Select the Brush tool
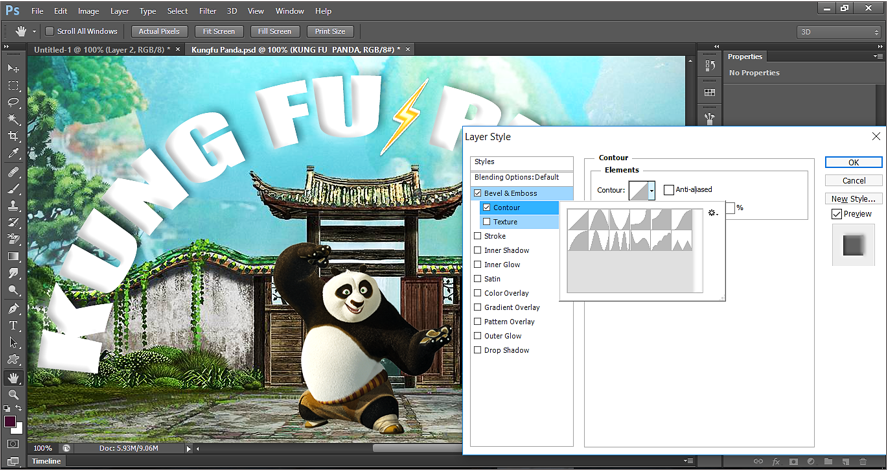Screen dimensions: 889x471 tap(13, 189)
